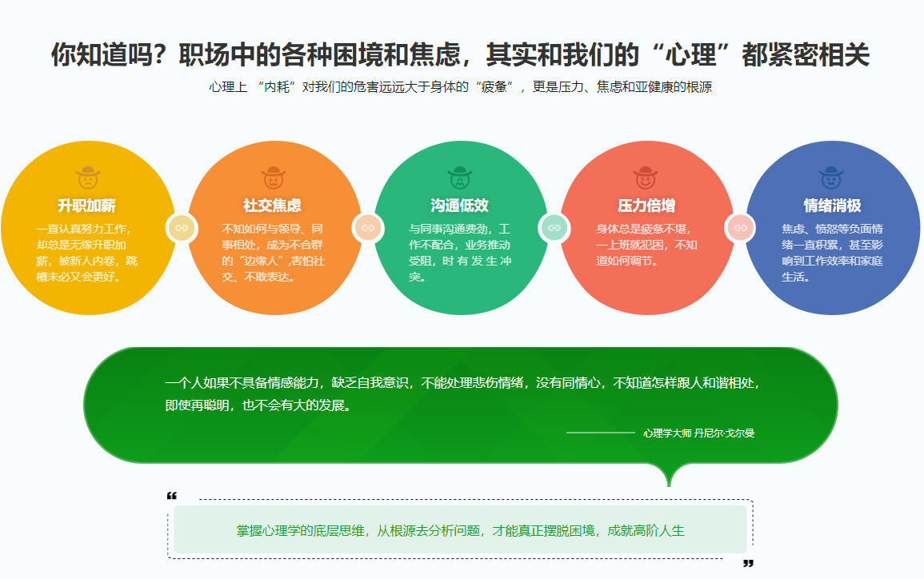
Task: Click the face icon above 升职加薪
Action: [87, 178]
